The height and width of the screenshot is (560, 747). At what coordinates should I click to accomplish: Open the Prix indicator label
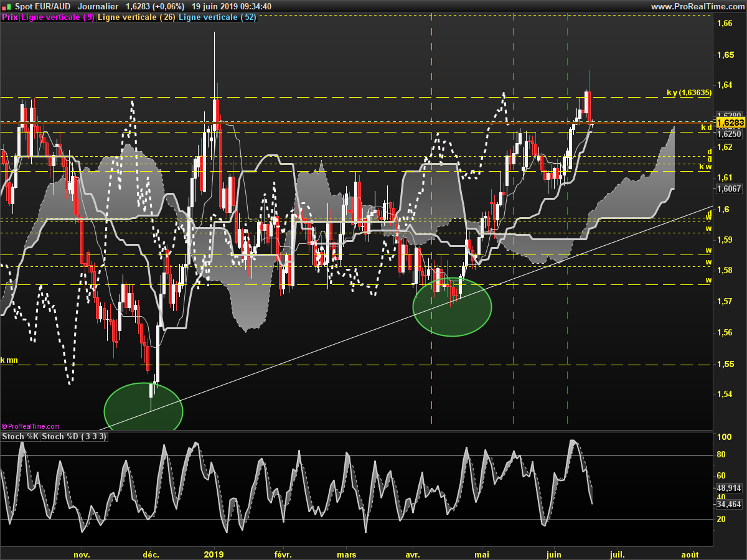(10, 17)
